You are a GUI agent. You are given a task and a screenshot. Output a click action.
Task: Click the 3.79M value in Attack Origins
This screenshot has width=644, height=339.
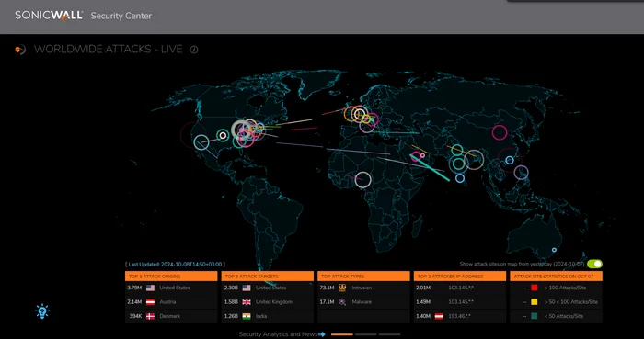pyautogui.click(x=134, y=288)
